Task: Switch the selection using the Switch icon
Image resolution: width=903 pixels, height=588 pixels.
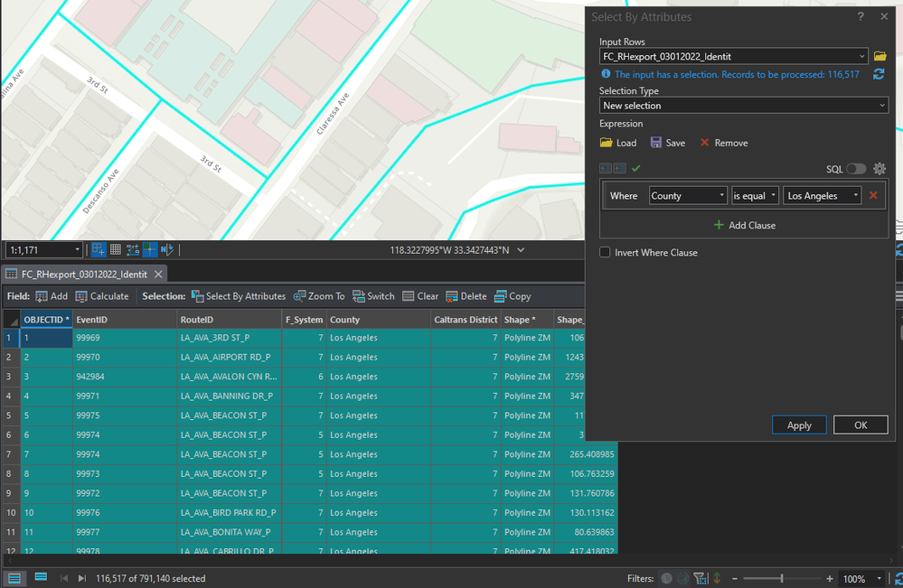Action: click(359, 296)
